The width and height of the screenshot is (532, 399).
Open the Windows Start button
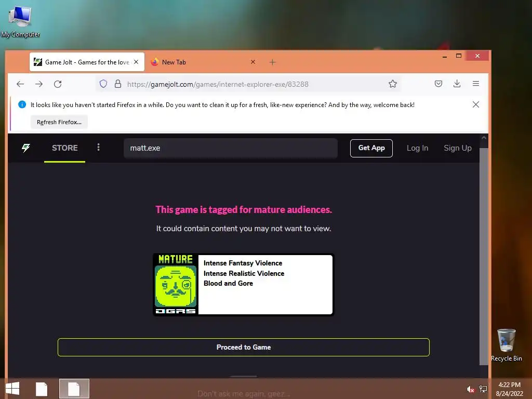point(12,389)
